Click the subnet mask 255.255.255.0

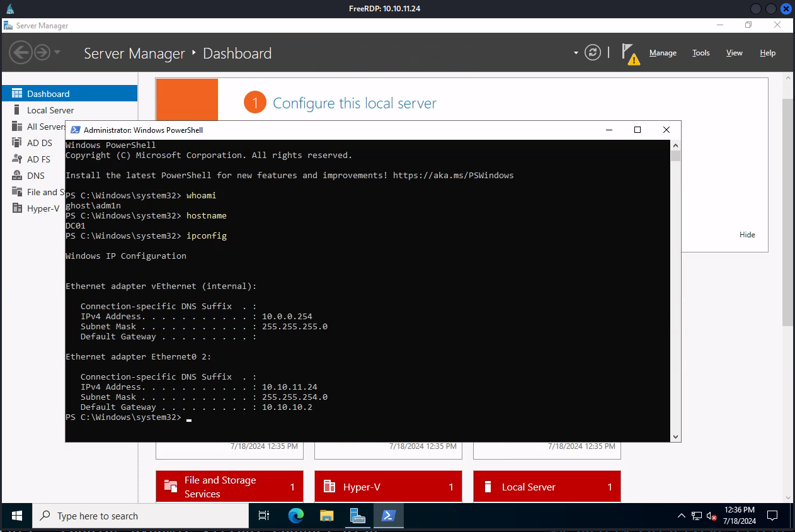tap(295, 326)
